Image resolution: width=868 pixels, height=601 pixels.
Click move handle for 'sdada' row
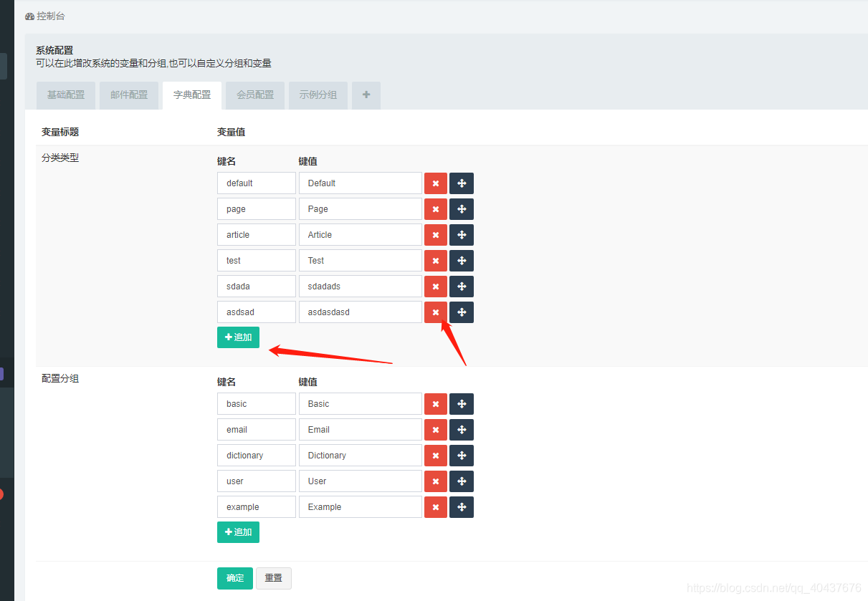pos(462,287)
